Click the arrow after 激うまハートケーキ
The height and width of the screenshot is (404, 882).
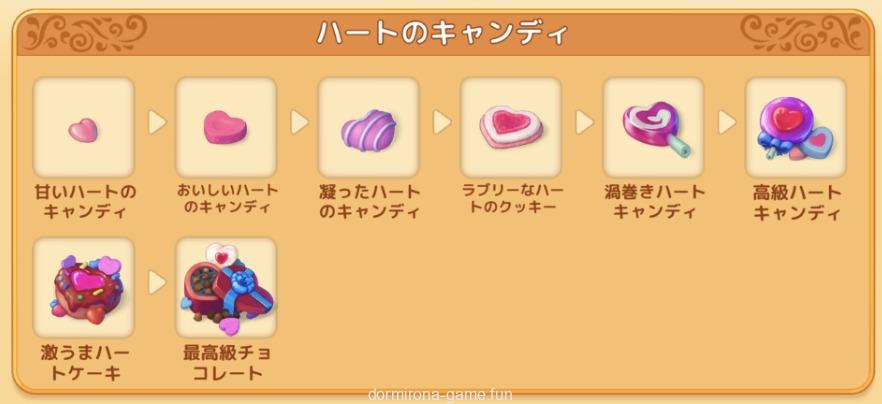156,283
